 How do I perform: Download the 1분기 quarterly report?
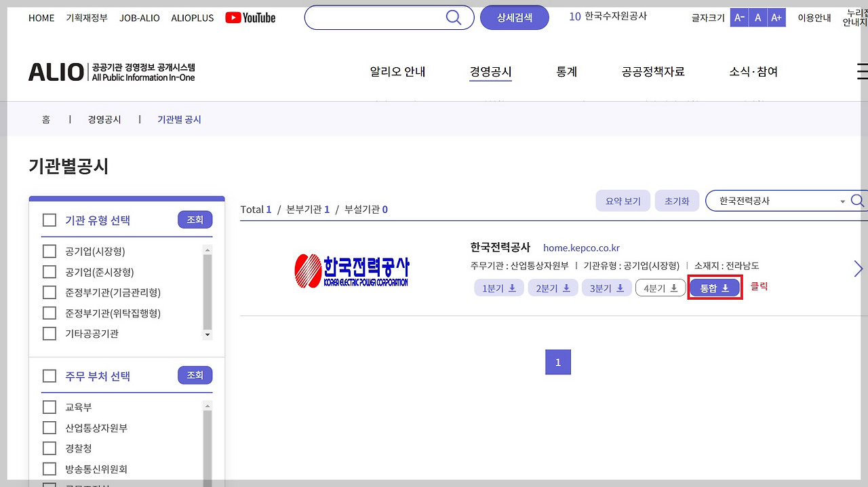tap(498, 288)
